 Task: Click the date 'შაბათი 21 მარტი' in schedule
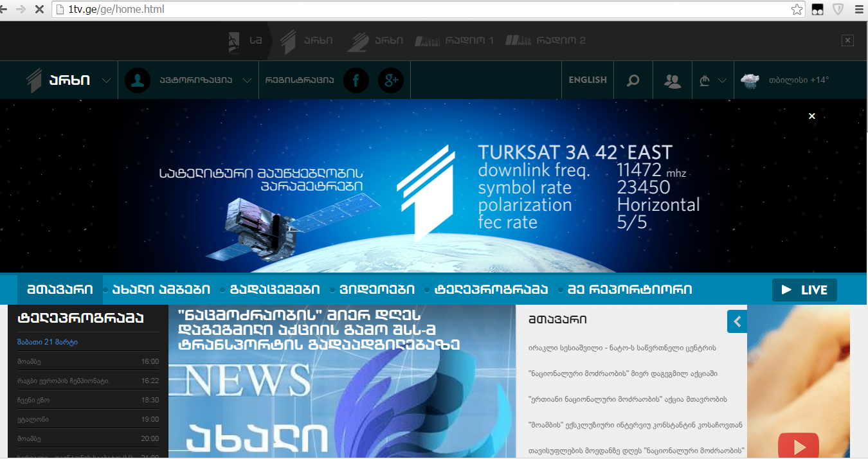pyautogui.click(x=48, y=342)
